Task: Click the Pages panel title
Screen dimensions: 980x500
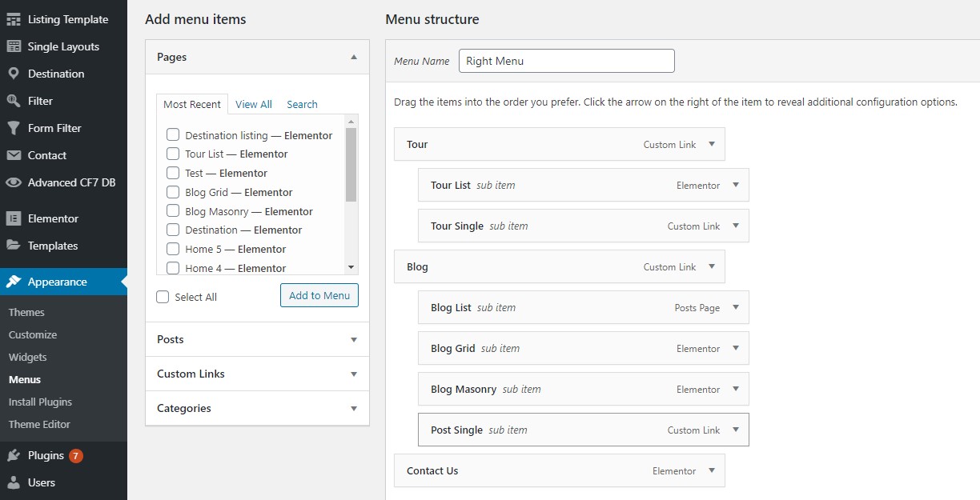Action: (172, 57)
